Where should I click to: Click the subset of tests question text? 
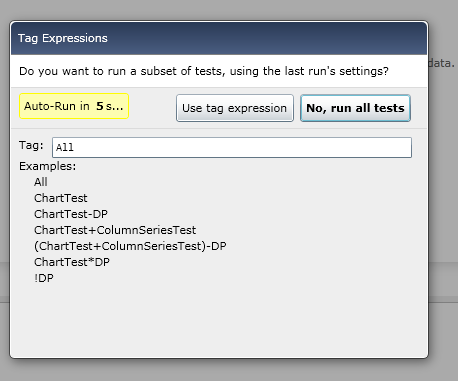click(204, 71)
